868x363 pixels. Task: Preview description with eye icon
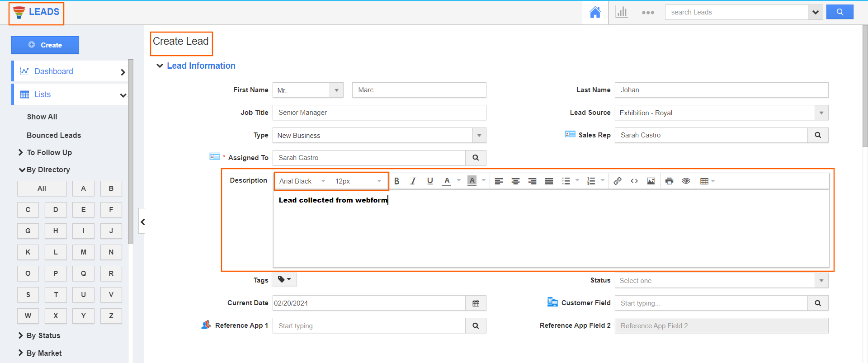(686, 181)
